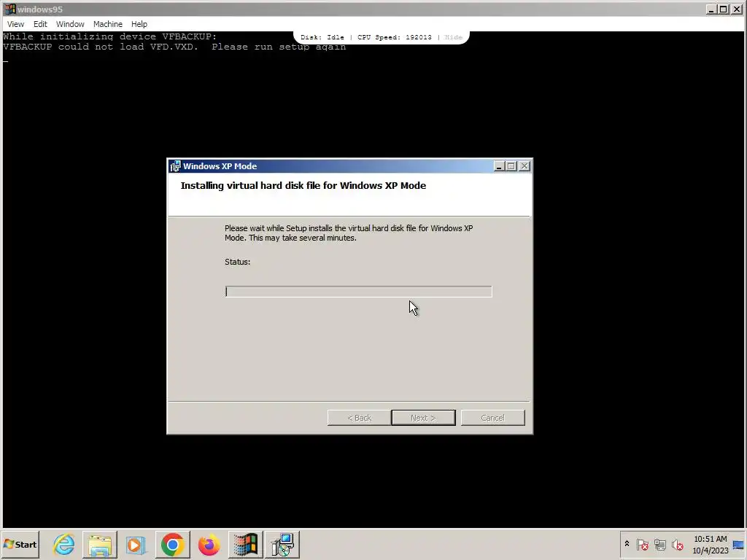Click the Back button in setup dialog
Viewport: 747px width, 560px height.
click(x=359, y=418)
